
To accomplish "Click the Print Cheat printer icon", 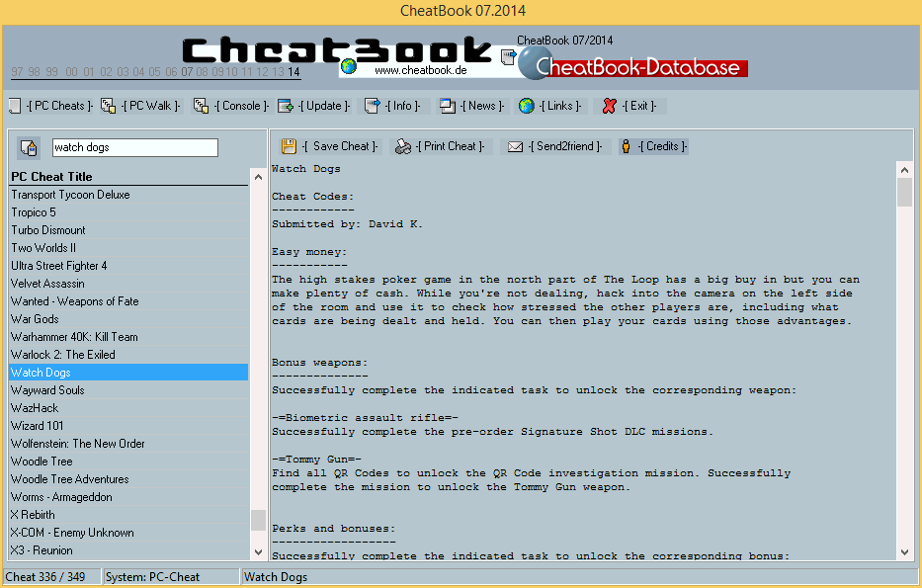I will coord(403,146).
